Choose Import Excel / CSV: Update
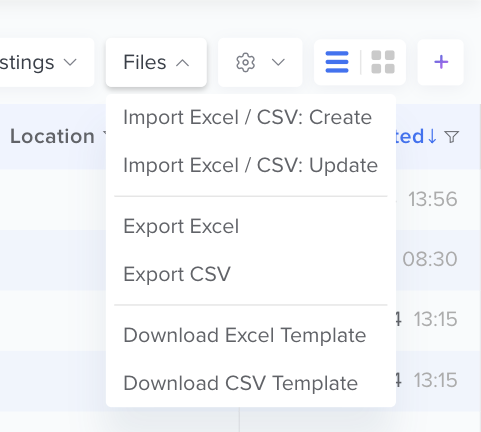 [x=251, y=165]
